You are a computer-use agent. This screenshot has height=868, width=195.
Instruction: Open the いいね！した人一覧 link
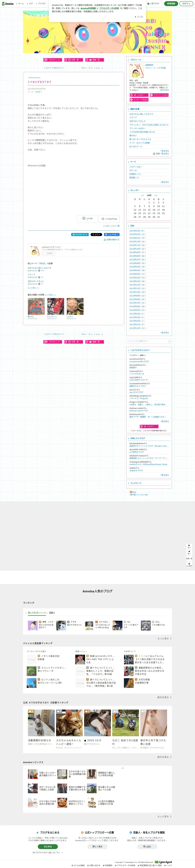point(111,226)
